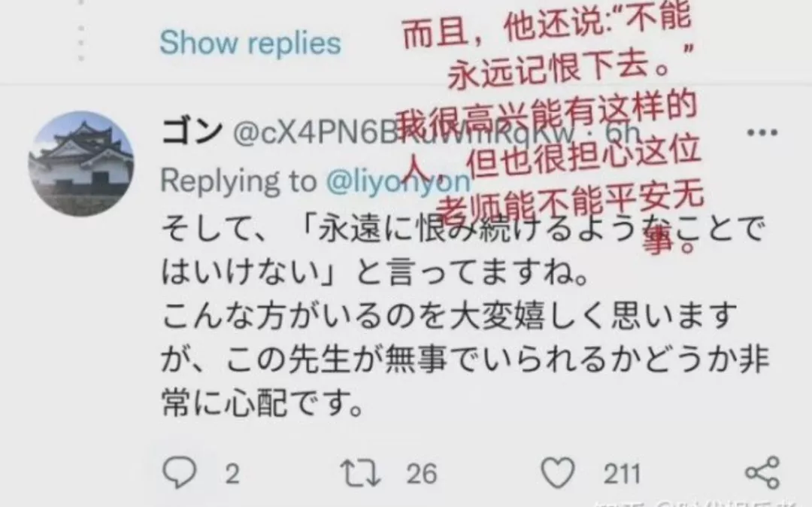Viewport: 812px width, 507px height.
Task: Open the three-dot more options menu
Action: coord(762,132)
